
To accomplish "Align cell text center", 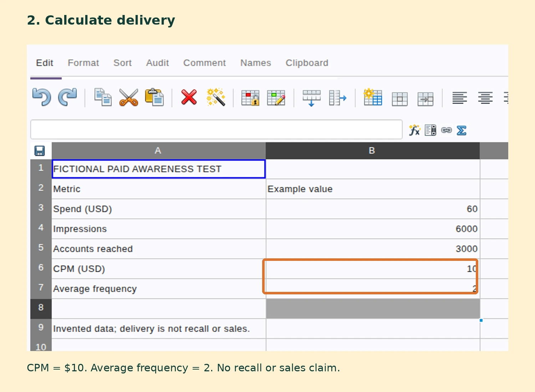I will click(x=485, y=98).
